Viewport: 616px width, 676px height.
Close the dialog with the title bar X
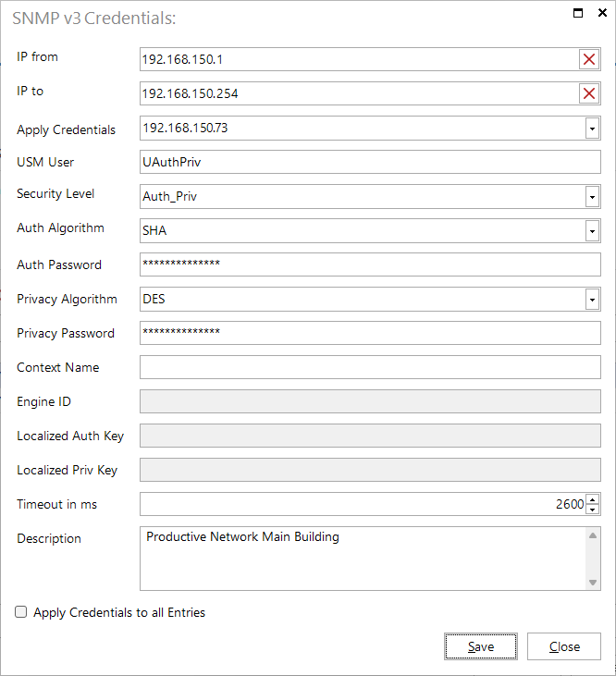(x=602, y=13)
